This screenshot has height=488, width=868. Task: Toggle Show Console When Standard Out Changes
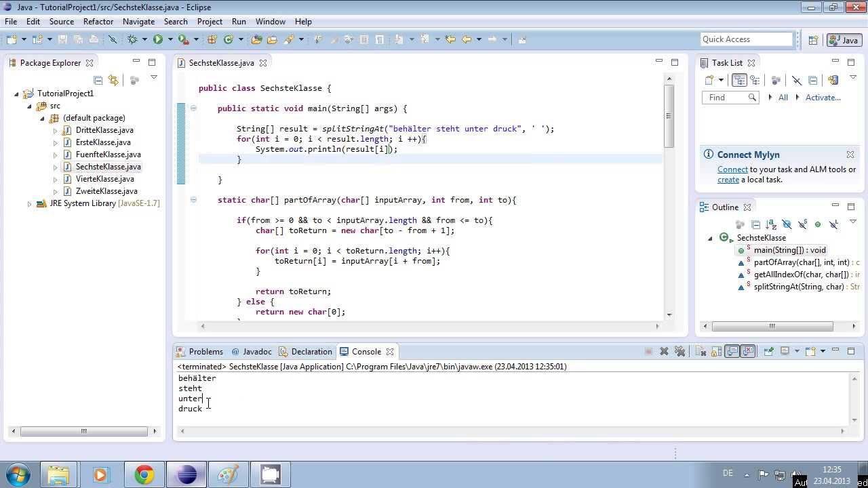coord(732,351)
